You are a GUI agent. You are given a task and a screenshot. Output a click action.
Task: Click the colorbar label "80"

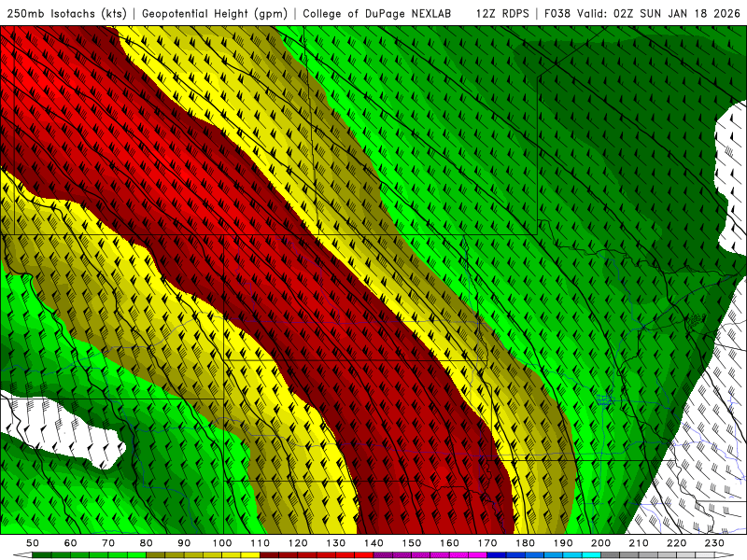point(147,543)
